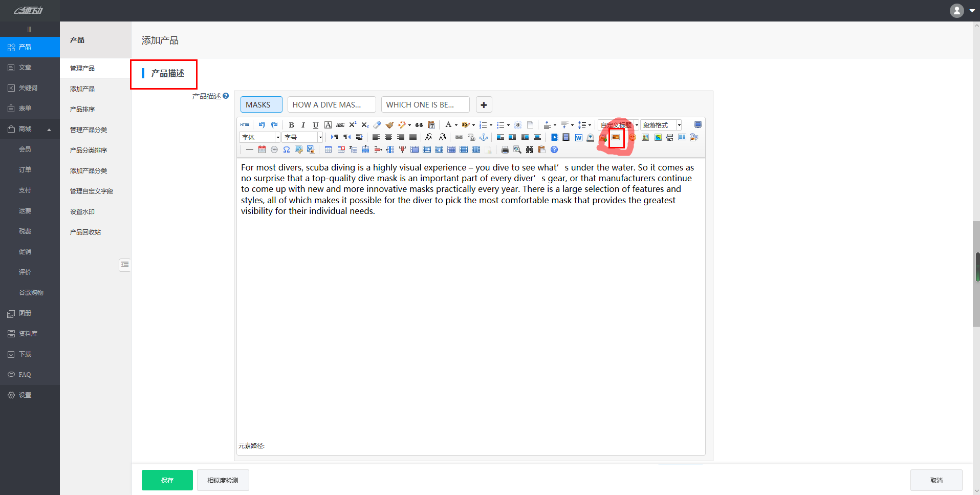The width and height of the screenshot is (980, 495).
Task: Toggle bold formatting
Action: (x=291, y=125)
